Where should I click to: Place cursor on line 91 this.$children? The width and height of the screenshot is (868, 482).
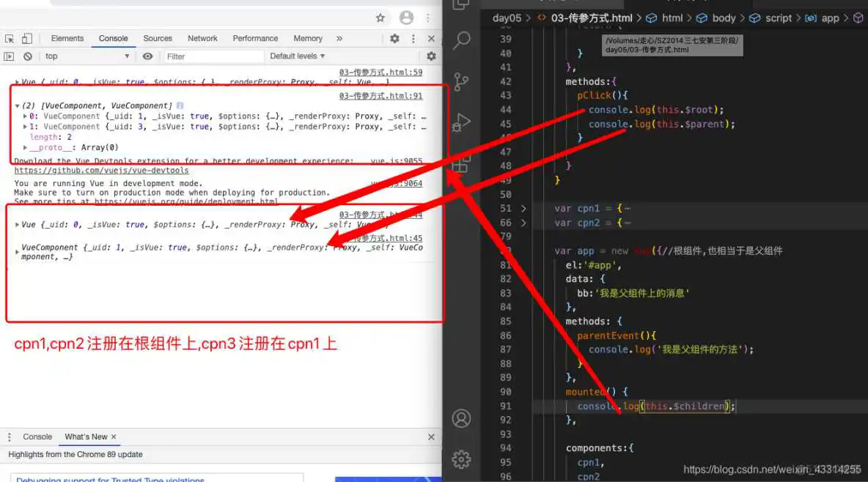685,407
